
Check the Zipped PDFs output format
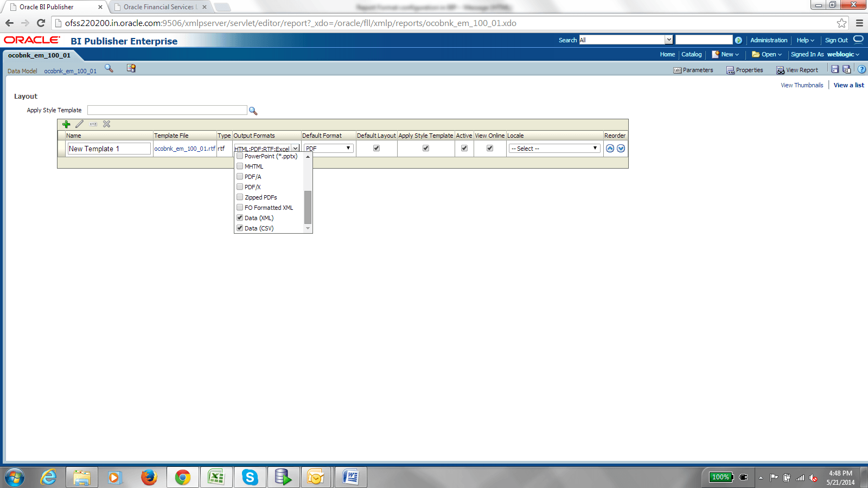(240, 197)
